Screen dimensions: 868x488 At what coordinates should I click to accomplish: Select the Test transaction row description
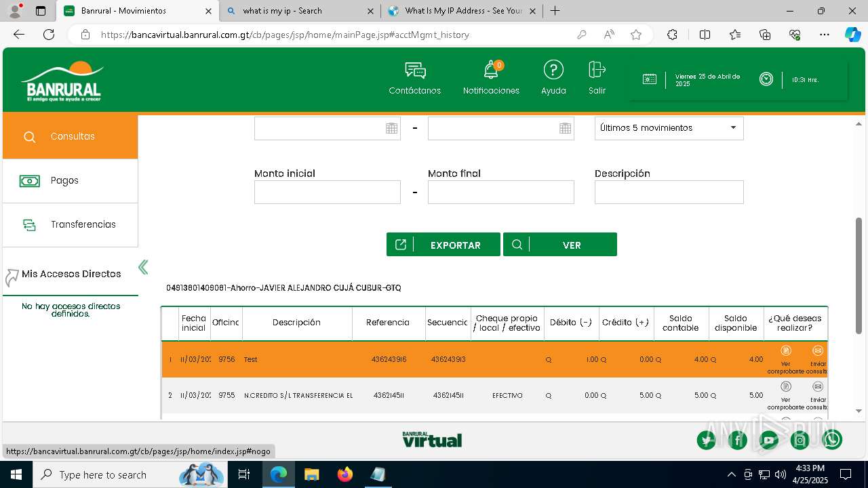pyautogui.click(x=251, y=360)
